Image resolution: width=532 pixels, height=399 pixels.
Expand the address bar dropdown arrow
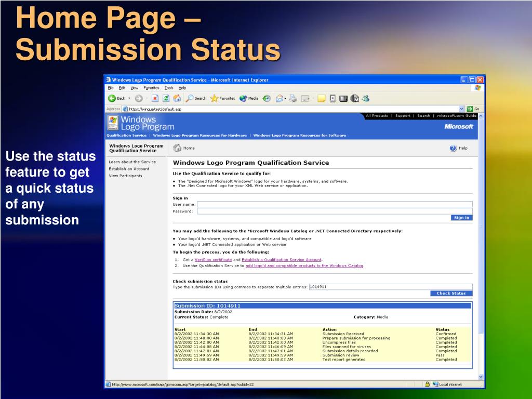click(461, 109)
